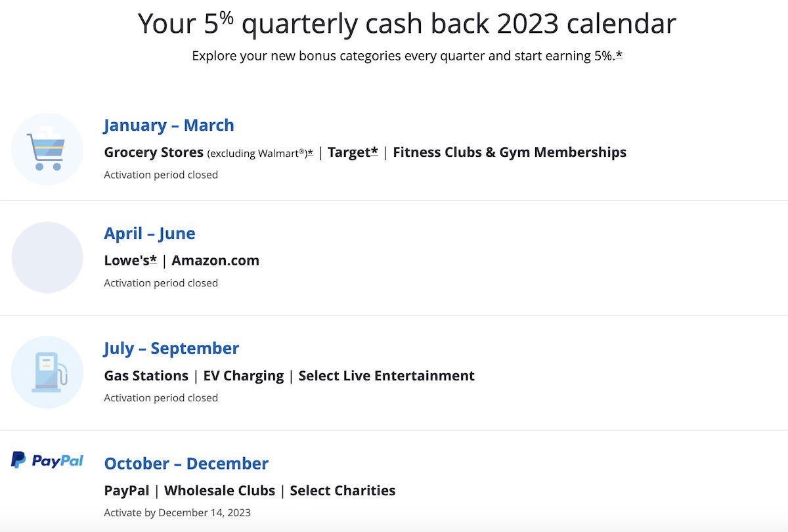Screen dimensions: 788x532
Task: Select the Grocery Stores category text
Action: [x=154, y=152]
